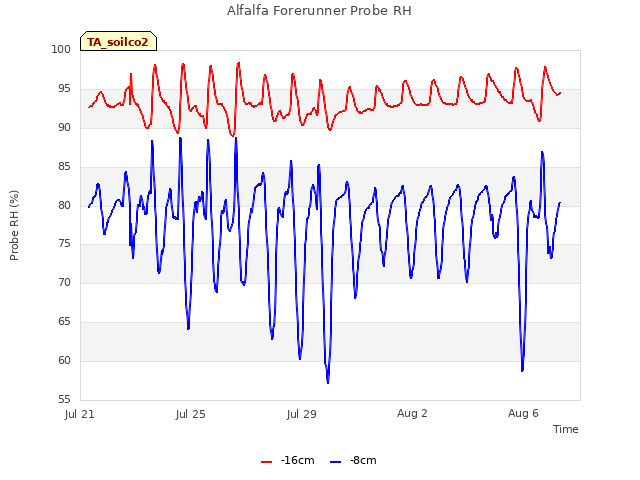640x480 pixels.
Task: Click the 95 y-axis tick label
Action: (x=64, y=89)
